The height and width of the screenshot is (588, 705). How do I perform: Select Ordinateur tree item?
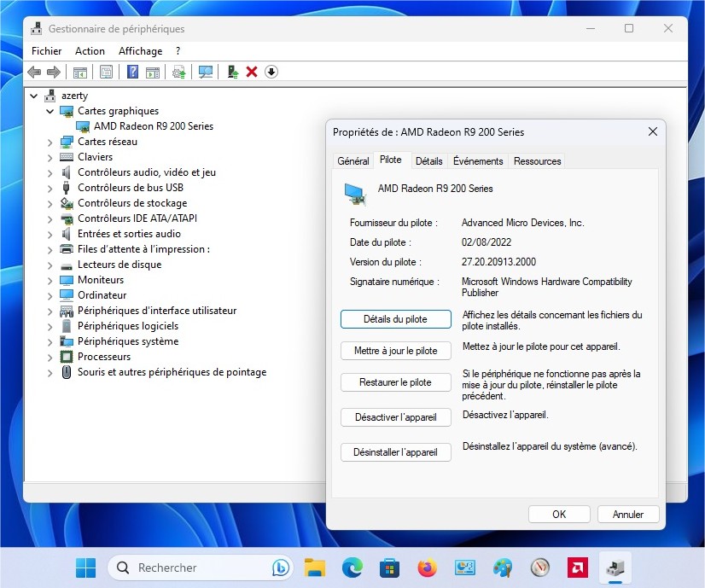coord(102,295)
